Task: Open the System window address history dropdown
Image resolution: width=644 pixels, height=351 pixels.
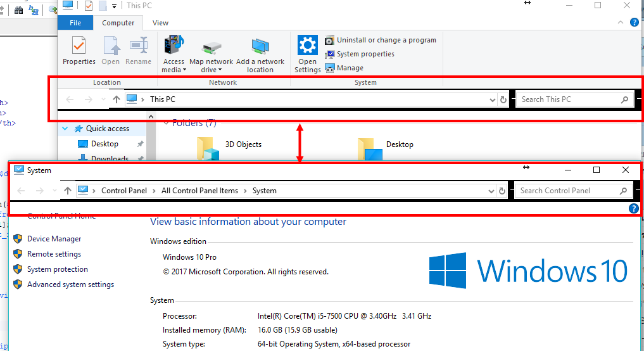Action: 491,191
